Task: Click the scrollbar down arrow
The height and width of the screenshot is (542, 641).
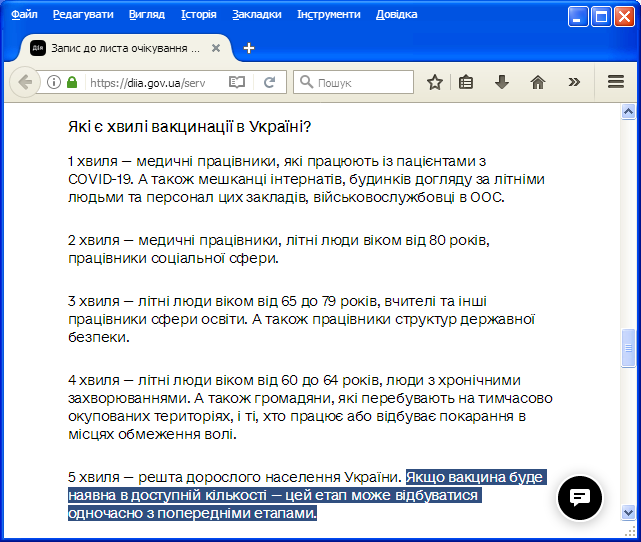Action: click(x=628, y=512)
